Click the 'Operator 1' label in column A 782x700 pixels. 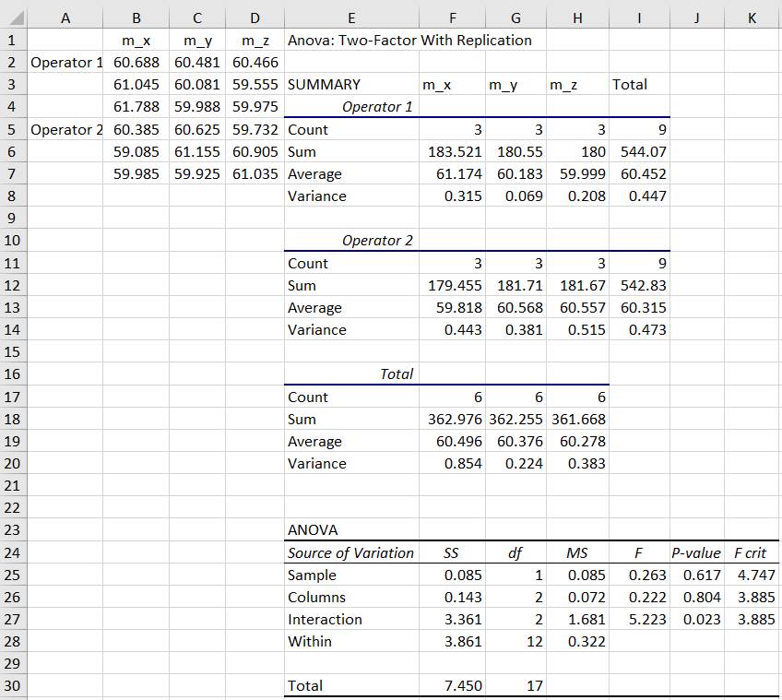(66, 63)
